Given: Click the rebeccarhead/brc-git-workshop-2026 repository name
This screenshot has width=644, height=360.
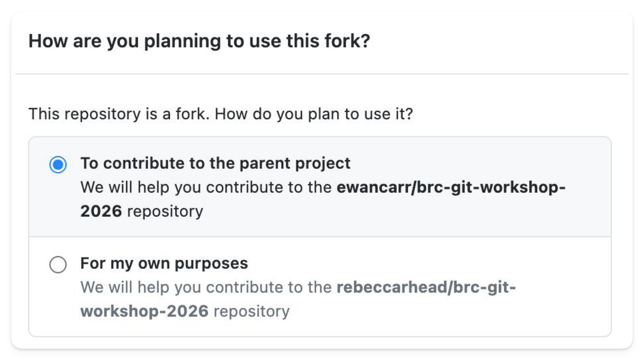Looking at the screenshot, I should pos(426,287).
